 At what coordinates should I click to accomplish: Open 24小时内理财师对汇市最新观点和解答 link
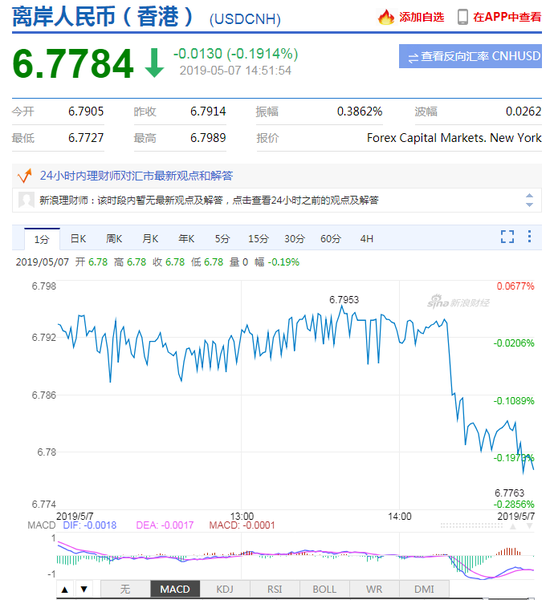click(136, 176)
